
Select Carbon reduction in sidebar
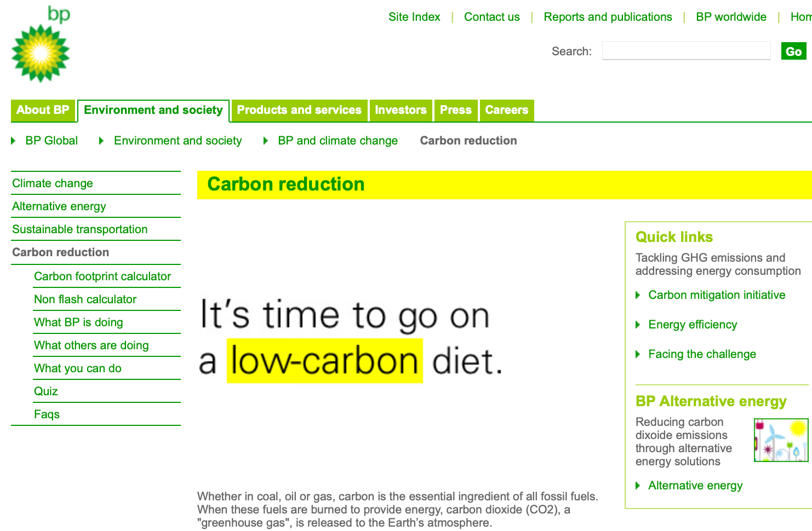(x=60, y=252)
